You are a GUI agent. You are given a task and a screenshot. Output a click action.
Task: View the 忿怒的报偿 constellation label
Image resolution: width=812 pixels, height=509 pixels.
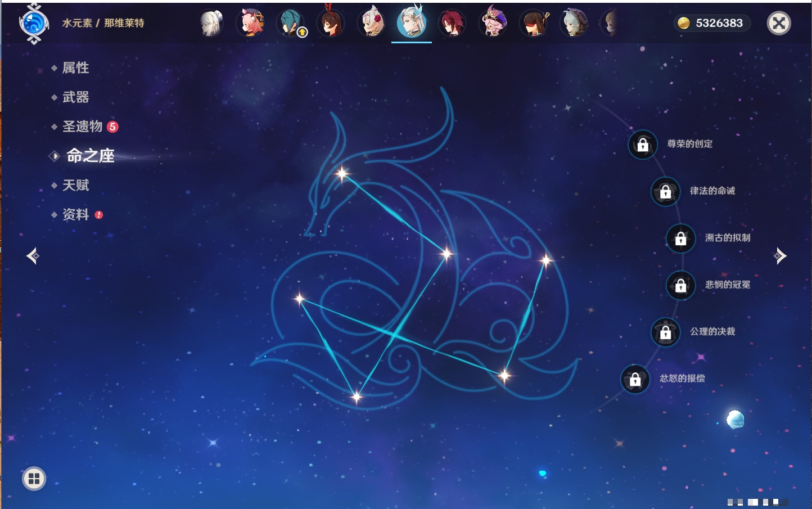click(x=682, y=379)
